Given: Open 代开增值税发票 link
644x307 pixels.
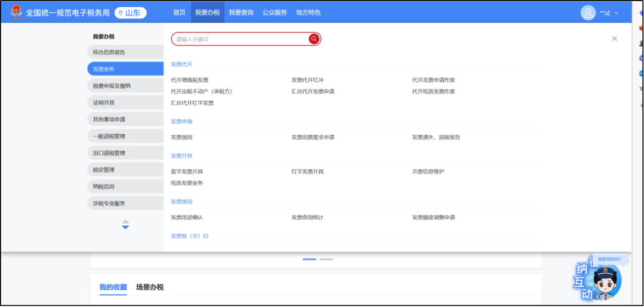Looking at the screenshot, I should [x=190, y=80].
